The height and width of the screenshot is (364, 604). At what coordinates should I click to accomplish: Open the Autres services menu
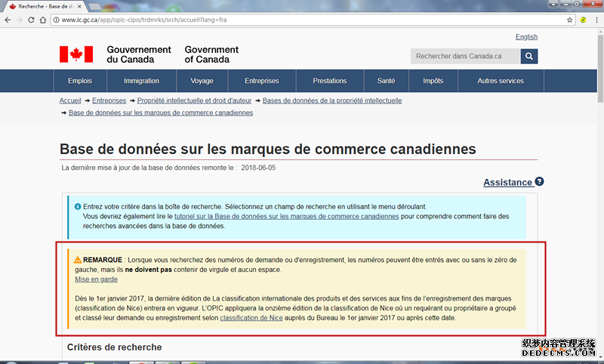[x=500, y=81]
